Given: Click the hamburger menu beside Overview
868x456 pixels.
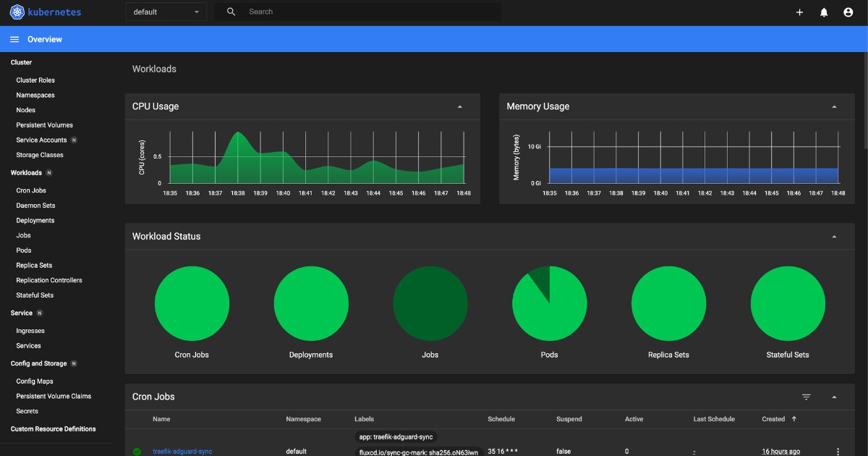Looking at the screenshot, I should (x=14, y=39).
